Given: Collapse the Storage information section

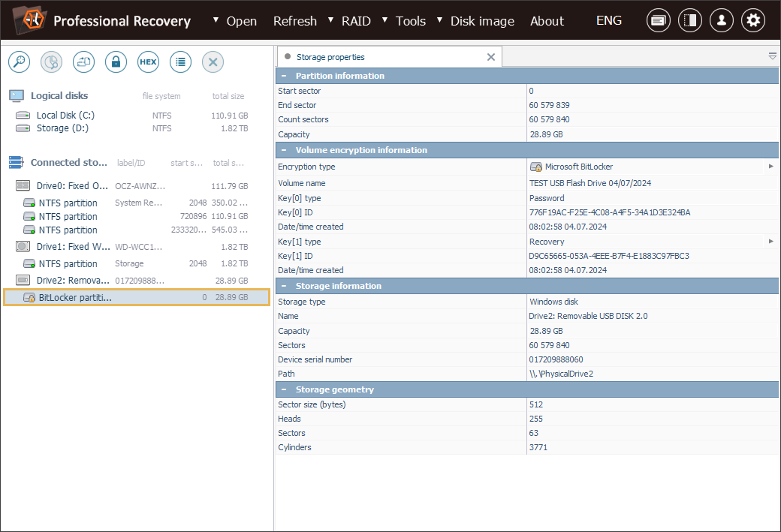Looking at the screenshot, I should (x=284, y=286).
